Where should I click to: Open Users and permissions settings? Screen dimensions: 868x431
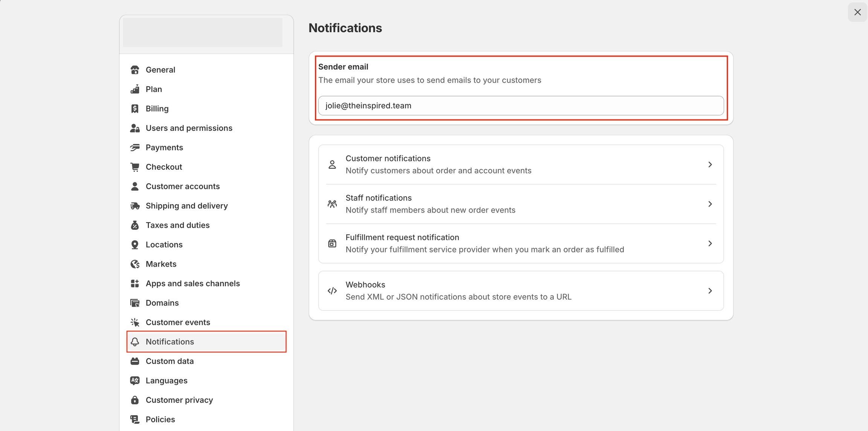pos(189,128)
